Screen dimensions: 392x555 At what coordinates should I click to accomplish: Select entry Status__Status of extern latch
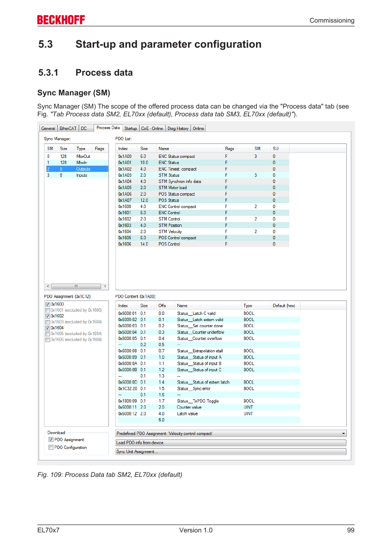pyautogui.click(x=209, y=382)
